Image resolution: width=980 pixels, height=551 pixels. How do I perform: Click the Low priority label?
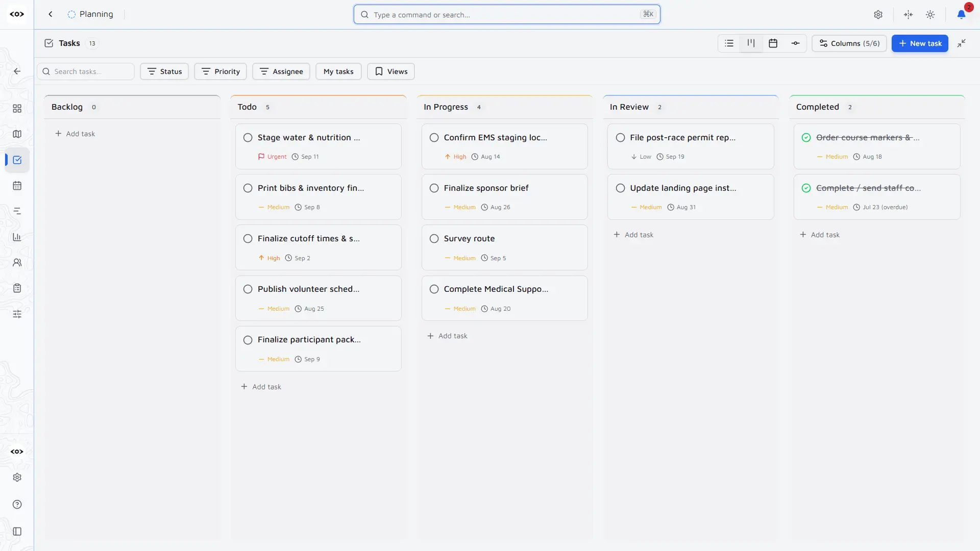(641, 157)
